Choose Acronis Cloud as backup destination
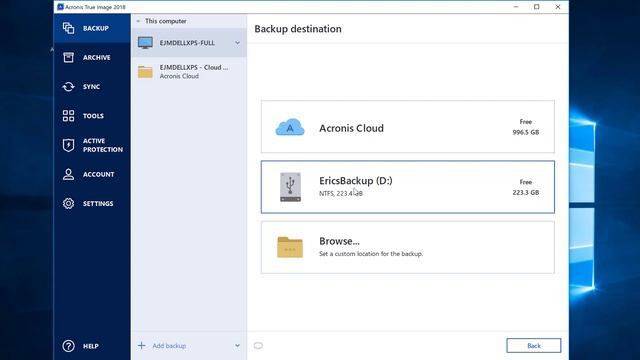The width and height of the screenshot is (640, 360). click(x=408, y=127)
